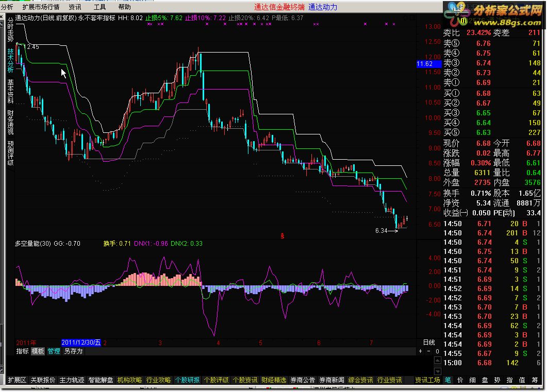Open the 工具 menu

(x=100, y=7)
